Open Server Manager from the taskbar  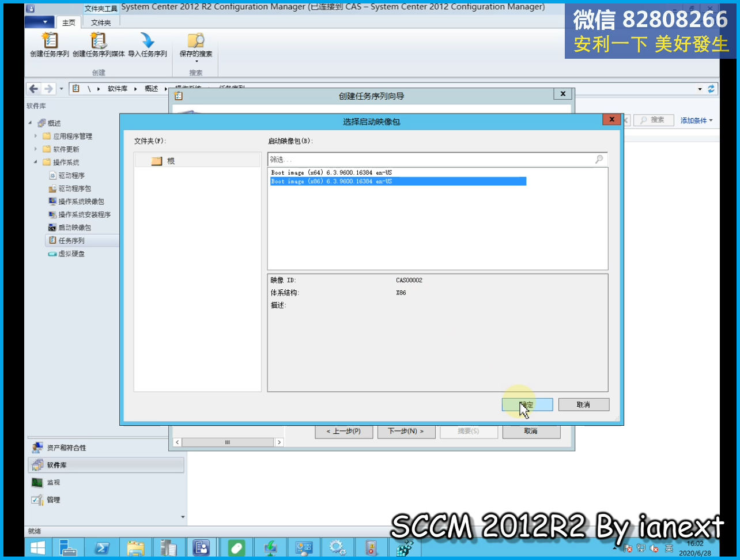68,547
